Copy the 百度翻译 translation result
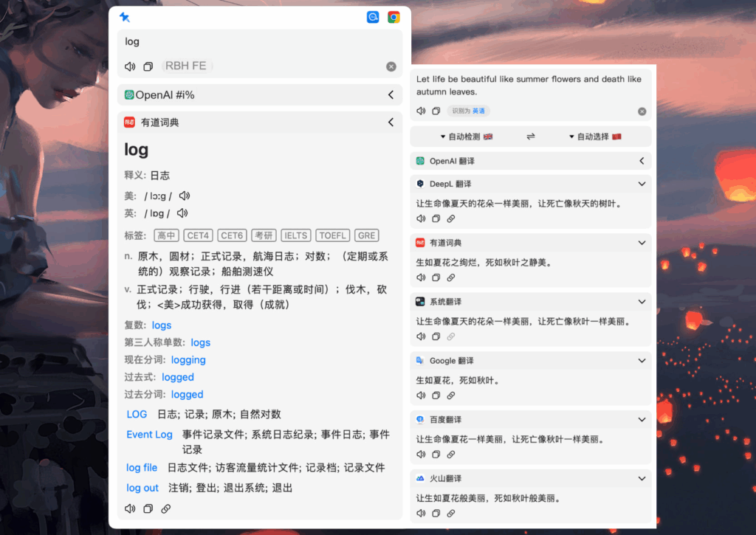The height and width of the screenshot is (535, 756). click(436, 455)
